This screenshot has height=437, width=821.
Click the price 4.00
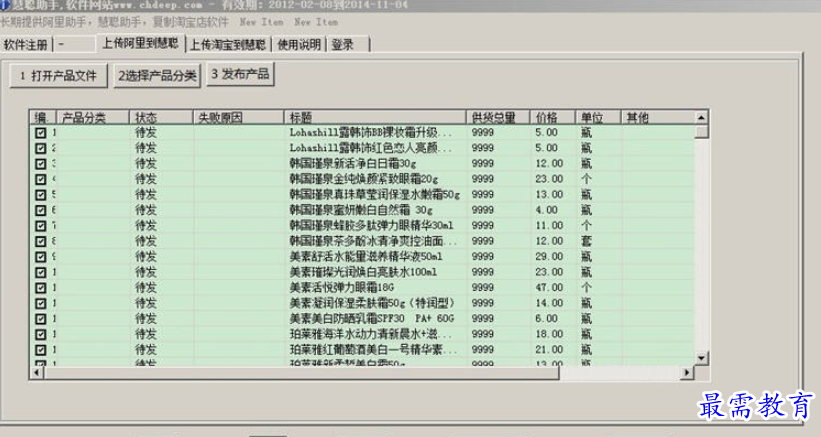(546, 210)
